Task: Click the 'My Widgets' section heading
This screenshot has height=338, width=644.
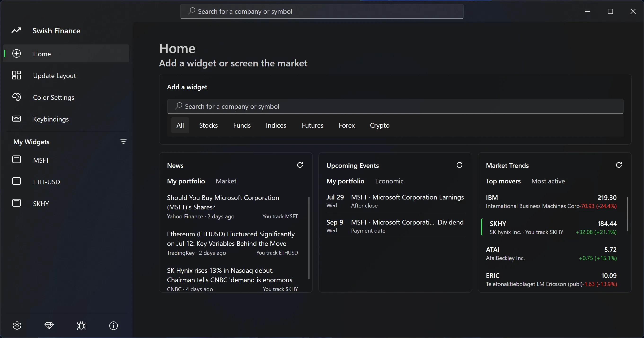Action: [x=31, y=142]
